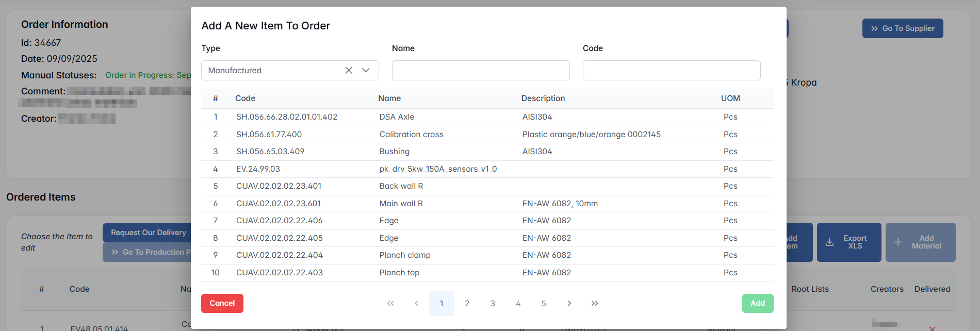Click inside the Code filter field
980x331 pixels.
click(x=671, y=71)
